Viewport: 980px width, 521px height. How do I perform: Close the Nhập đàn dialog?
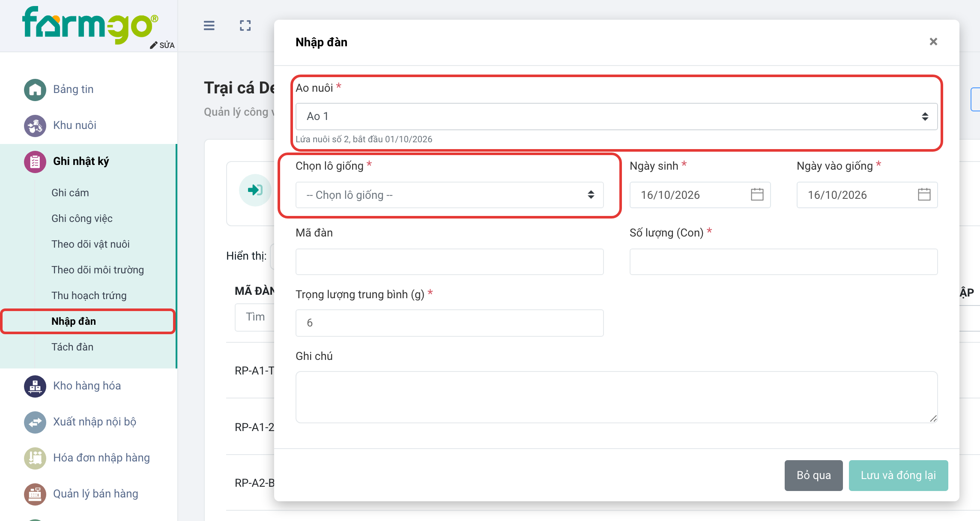coord(933,42)
